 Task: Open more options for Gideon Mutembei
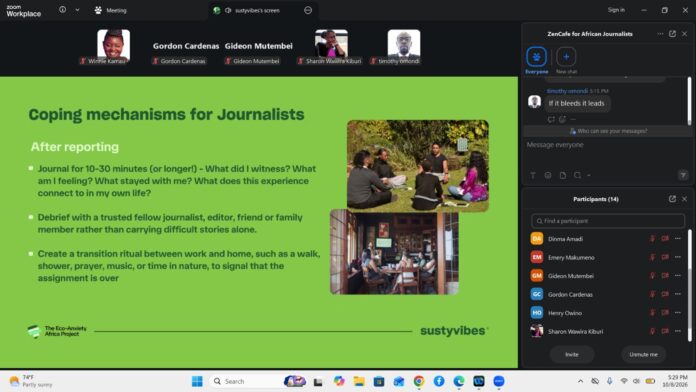pos(677,276)
